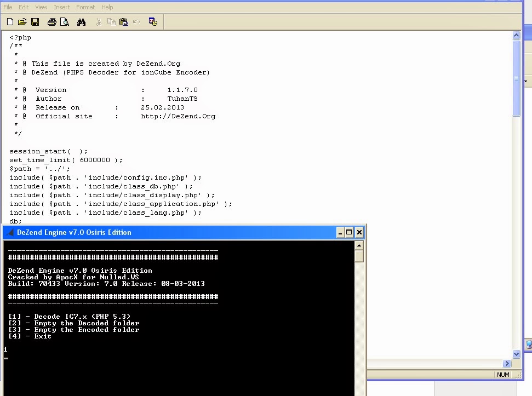Click DeZend console scrollbar up arrow
Image resolution: width=532 pixels, height=396 pixels.
(x=359, y=245)
